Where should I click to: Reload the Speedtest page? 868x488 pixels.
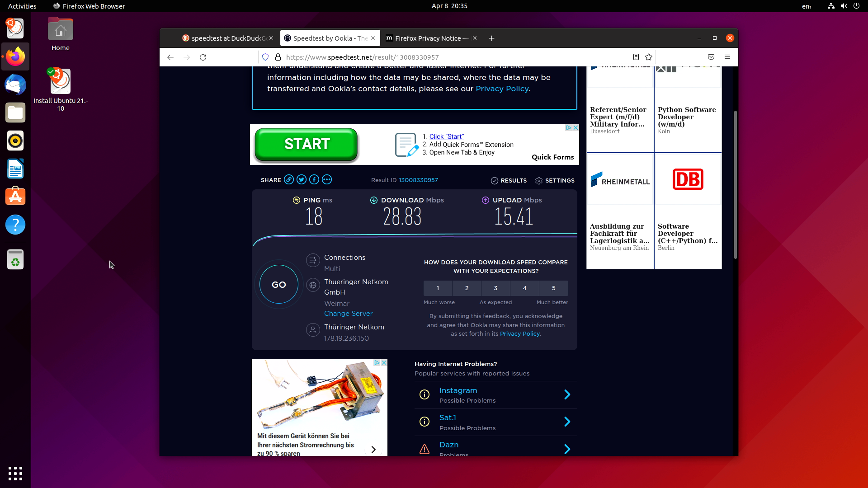203,57
